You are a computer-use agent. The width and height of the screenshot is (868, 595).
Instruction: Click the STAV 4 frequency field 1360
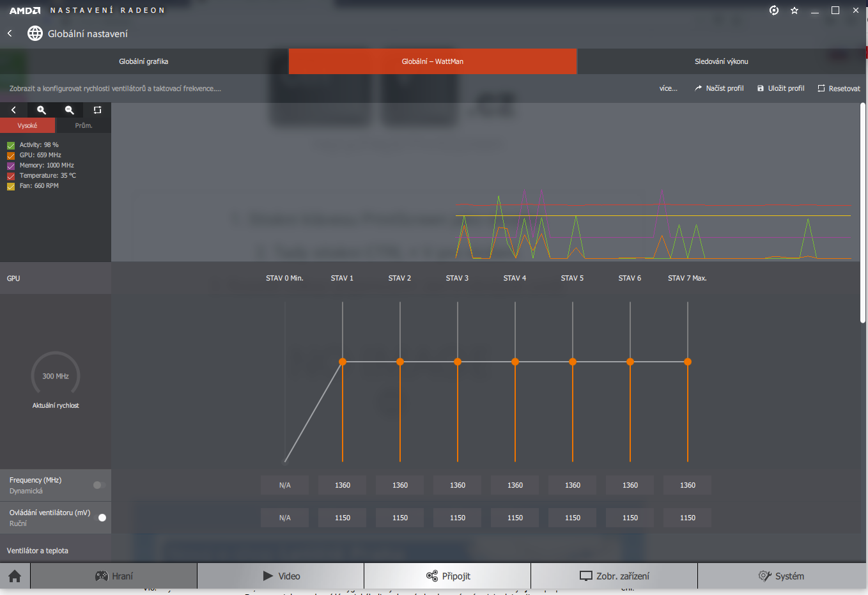click(515, 485)
